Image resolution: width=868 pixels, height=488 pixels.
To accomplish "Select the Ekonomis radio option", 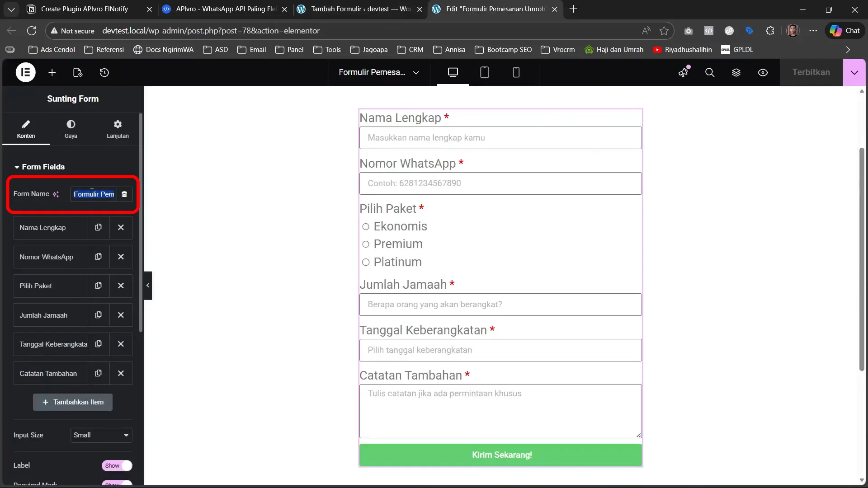I will tap(366, 226).
